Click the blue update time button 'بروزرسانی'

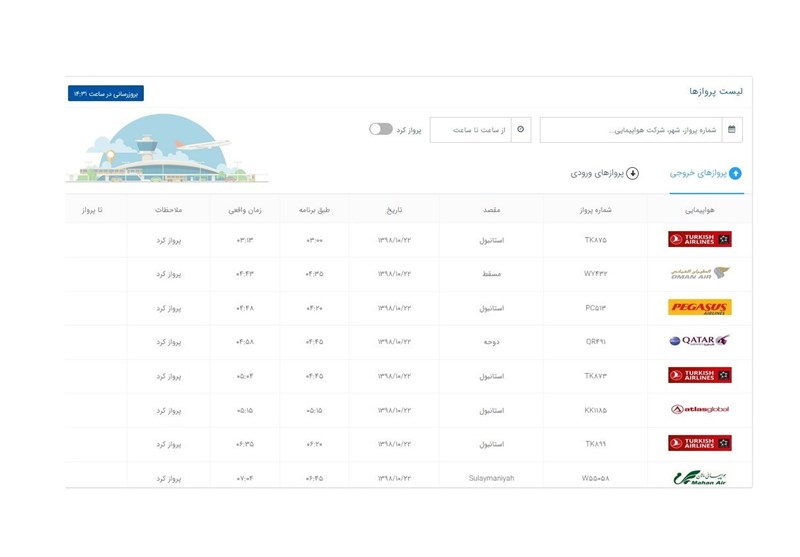click(106, 93)
